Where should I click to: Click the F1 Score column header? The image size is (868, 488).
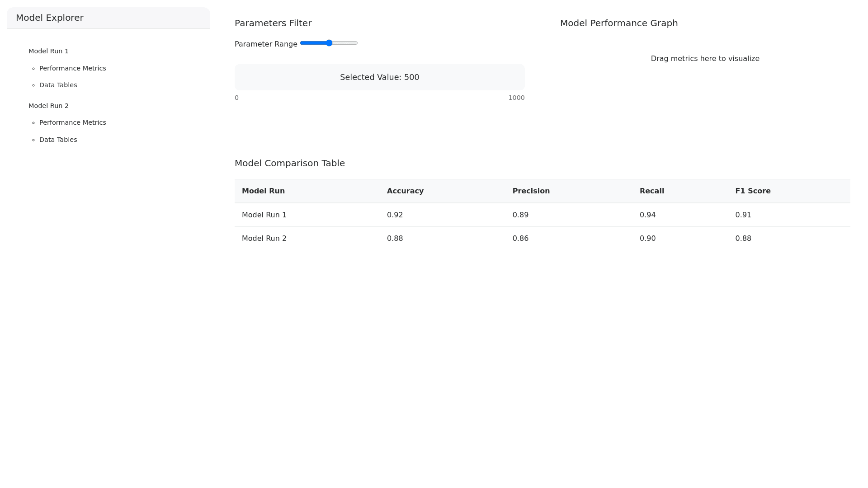(x=753, y=191)
